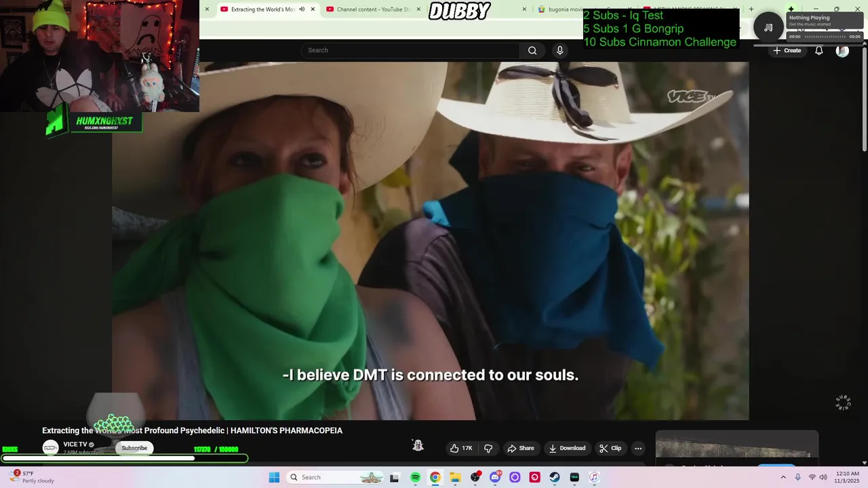Open File Explorer from the taskbar
Viewport: 868px width, 488px height.
(x=455, y=477)
